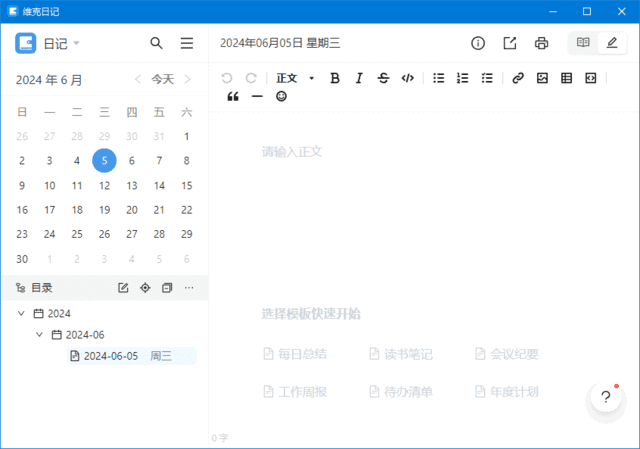The height and width of the screenshot is (449, 640).
Task: Choose the 每日总结 template
Action: 295,354
